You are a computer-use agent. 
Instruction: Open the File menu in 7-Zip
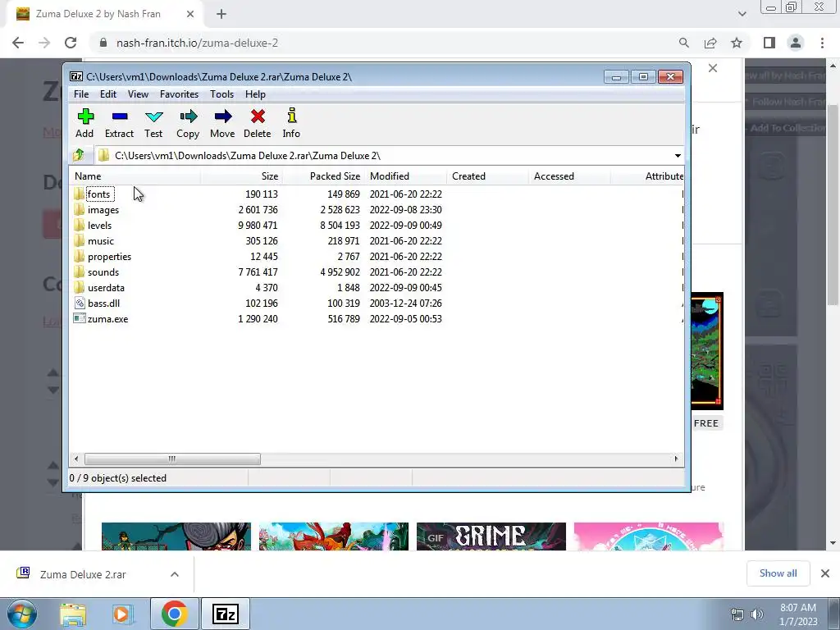click(81, 94)
